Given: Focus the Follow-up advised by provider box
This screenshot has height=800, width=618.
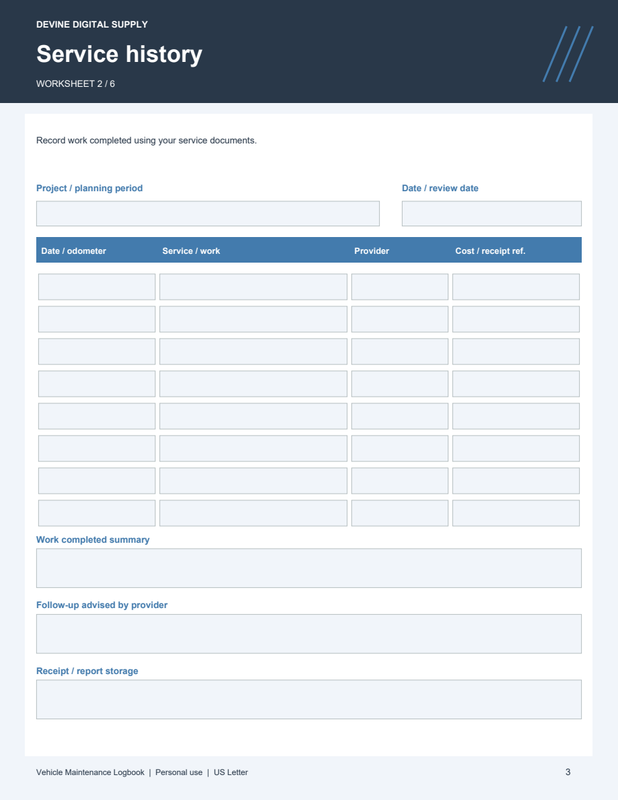Looking at the screenshot, I should (x=309, y=634).
